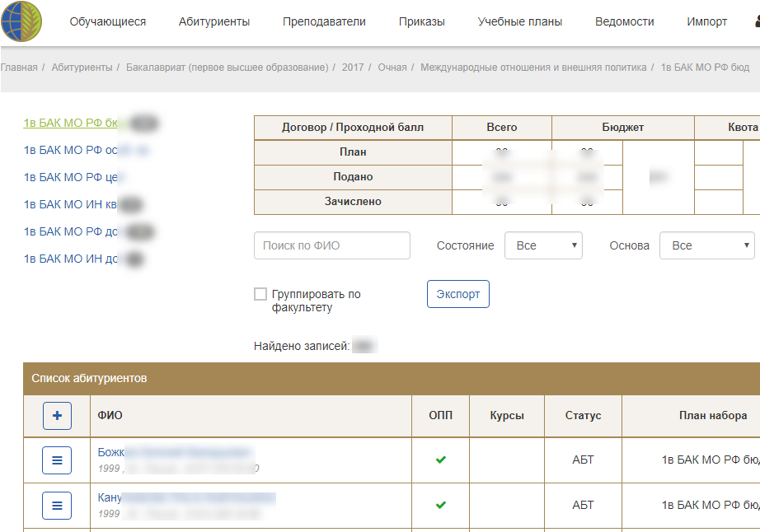
Task: Open the Приказы menu item
Action: click(421, 22)
